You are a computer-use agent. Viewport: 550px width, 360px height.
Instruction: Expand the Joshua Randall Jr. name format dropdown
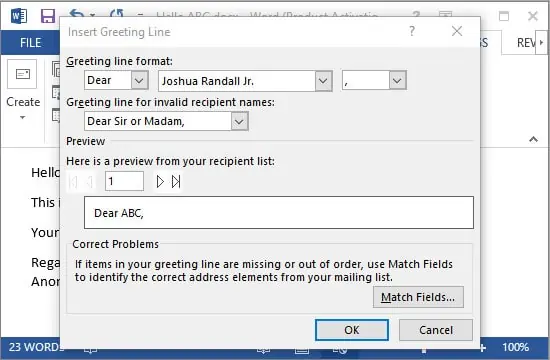[x=323, y=81]
